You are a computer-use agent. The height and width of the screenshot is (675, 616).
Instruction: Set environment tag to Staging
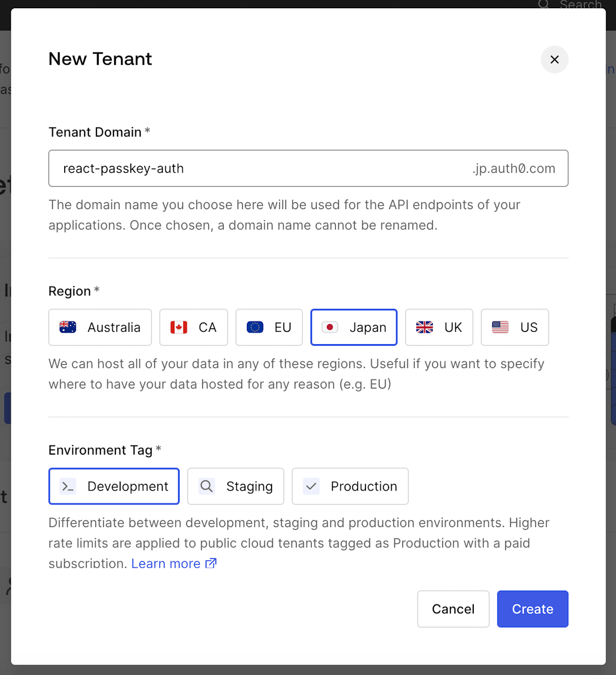click(x=236, y=486)
